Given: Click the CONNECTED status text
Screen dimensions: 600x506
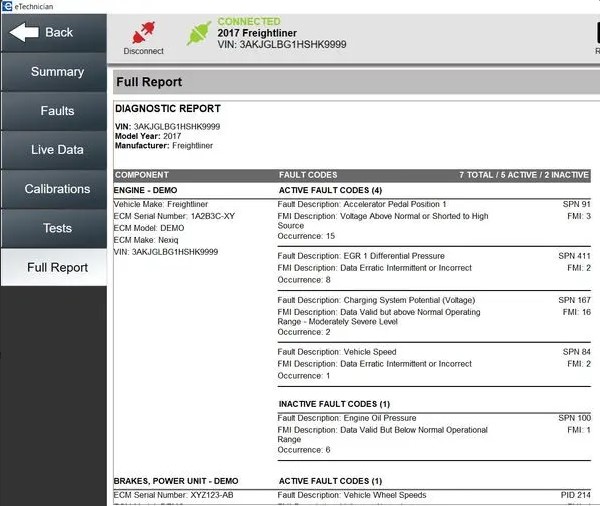Looking at the screenshot, I should coord(248,21).
